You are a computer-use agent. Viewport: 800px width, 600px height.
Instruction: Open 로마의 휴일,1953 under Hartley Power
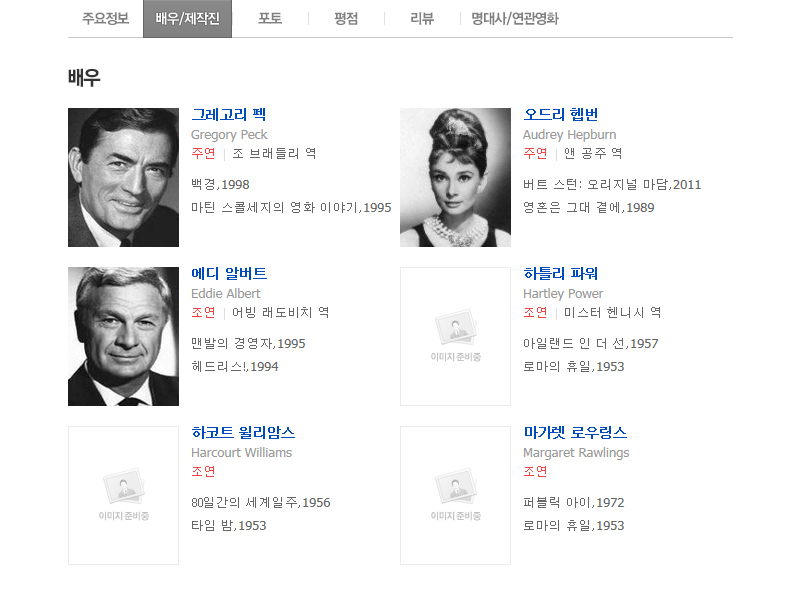tap(574, 367)
